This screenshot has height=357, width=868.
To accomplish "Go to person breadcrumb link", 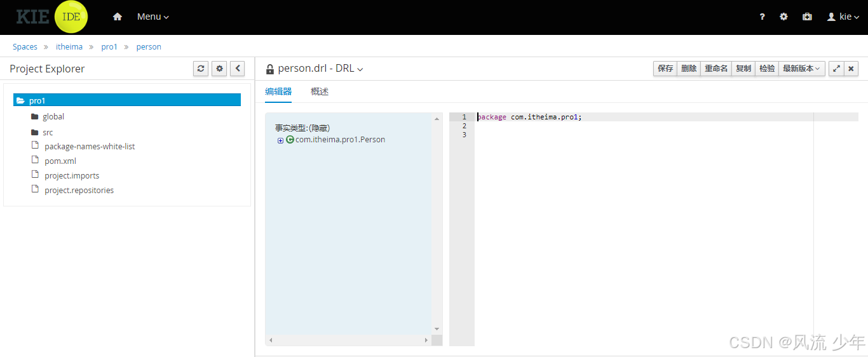I will pos(149,47).
